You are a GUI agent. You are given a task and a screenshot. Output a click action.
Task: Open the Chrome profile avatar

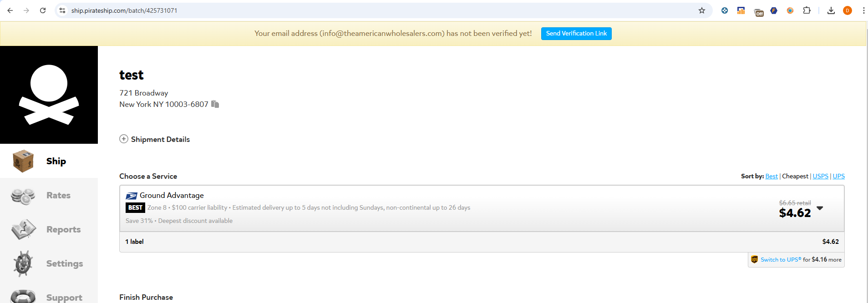848,10
